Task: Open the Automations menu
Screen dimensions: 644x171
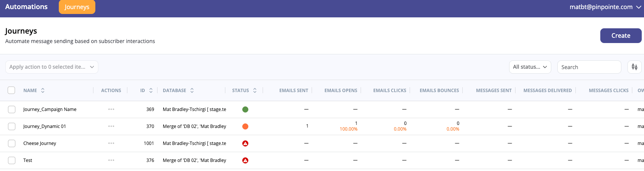Action: [x=26, y=7]
